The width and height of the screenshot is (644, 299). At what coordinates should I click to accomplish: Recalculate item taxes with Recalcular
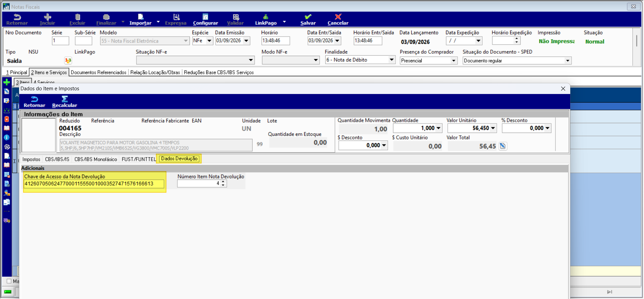[x=64, y=101]
